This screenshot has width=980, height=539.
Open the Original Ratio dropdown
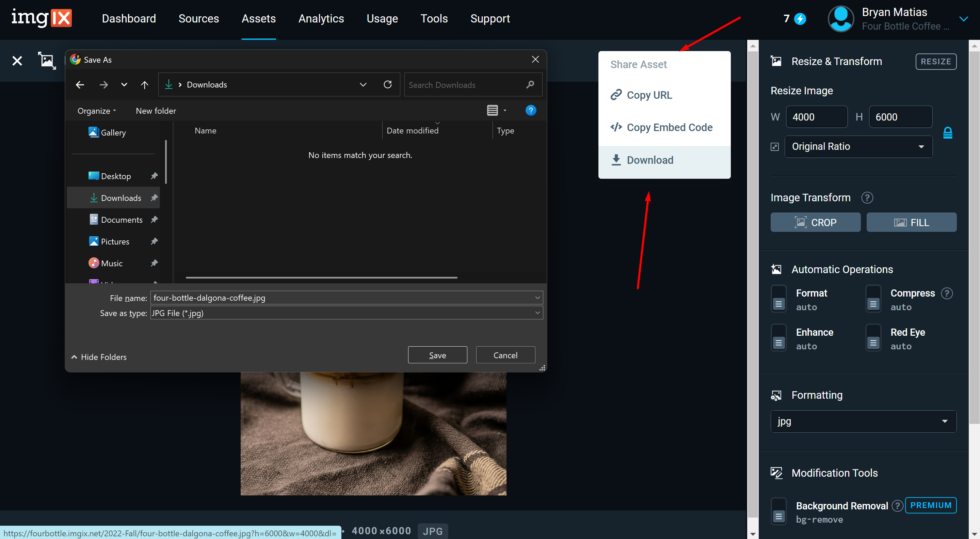(858, 146)
